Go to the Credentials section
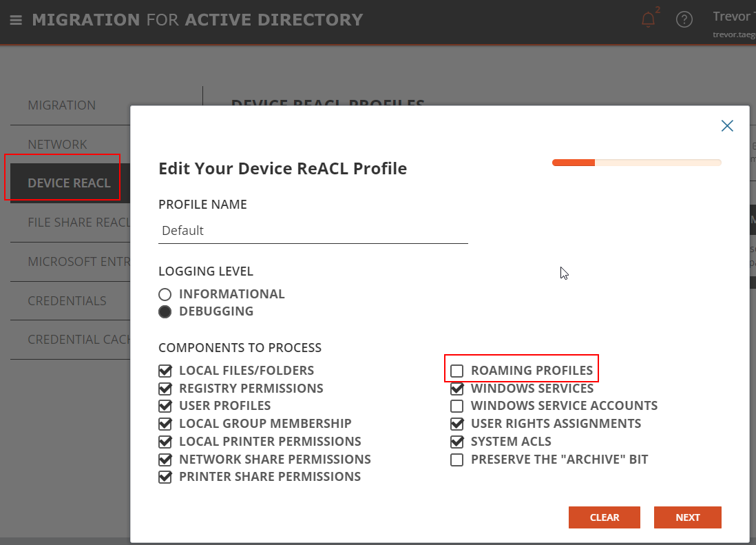This screenshot has width=756, height=545. [67, 301]
